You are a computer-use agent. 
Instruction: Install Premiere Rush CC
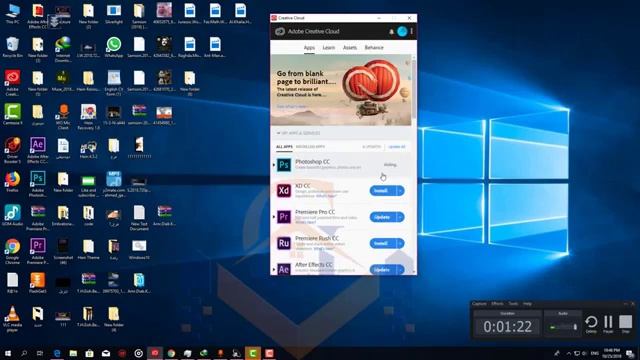click(x=382, y=243)
